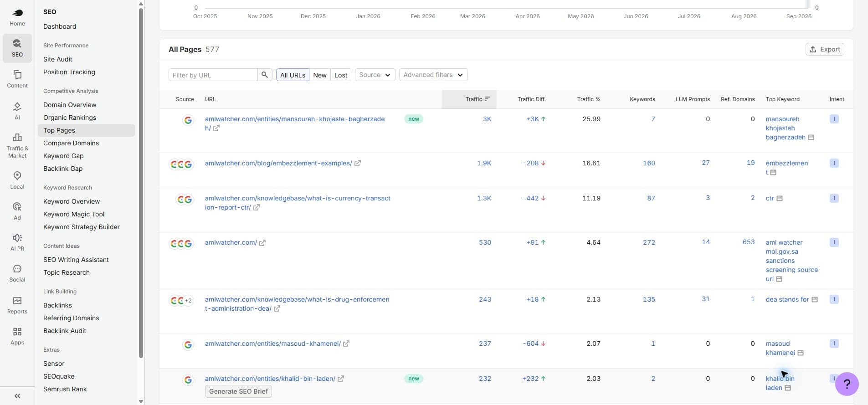The image size is (868, 405).
Task: Open the Source dropdown filter
Action: 375,75
